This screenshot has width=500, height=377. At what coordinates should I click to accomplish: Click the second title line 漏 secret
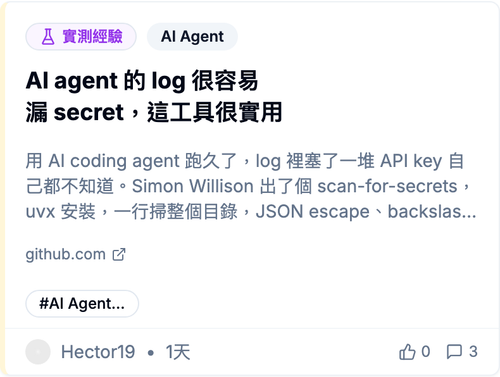(75, 113)
